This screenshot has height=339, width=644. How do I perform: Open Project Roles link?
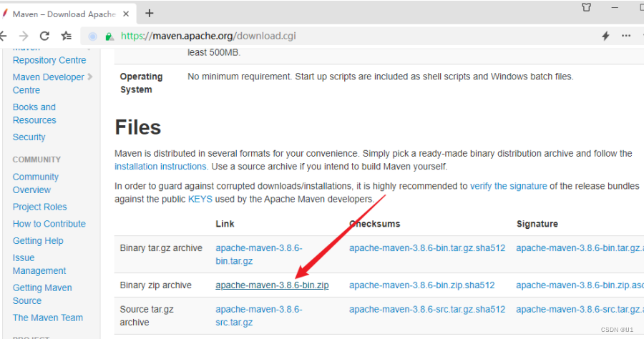39,207
